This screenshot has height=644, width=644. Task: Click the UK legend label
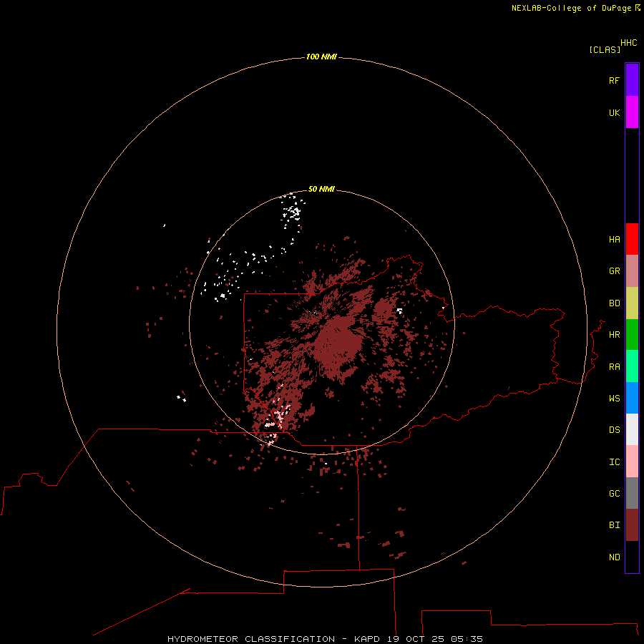(614, 112)
